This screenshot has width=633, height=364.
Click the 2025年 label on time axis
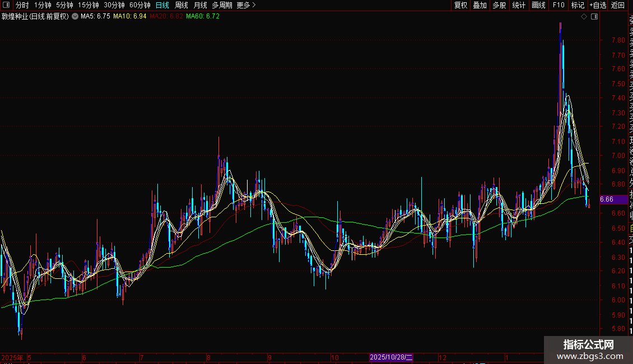(x=12, y=357)
